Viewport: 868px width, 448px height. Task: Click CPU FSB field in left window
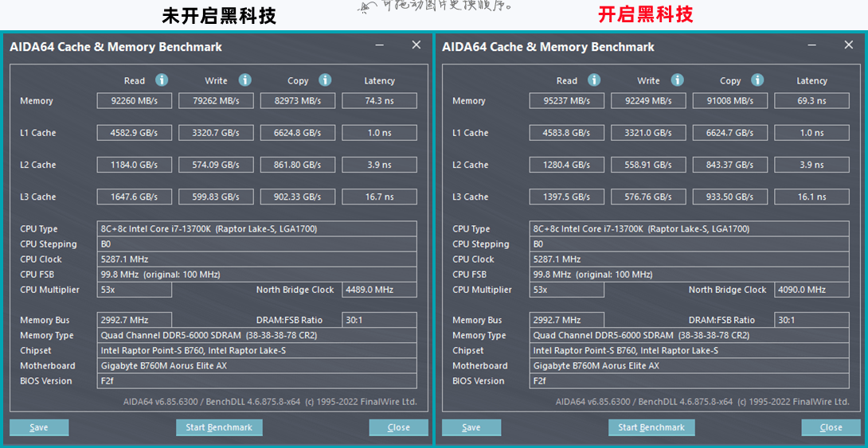click(257, 275)
